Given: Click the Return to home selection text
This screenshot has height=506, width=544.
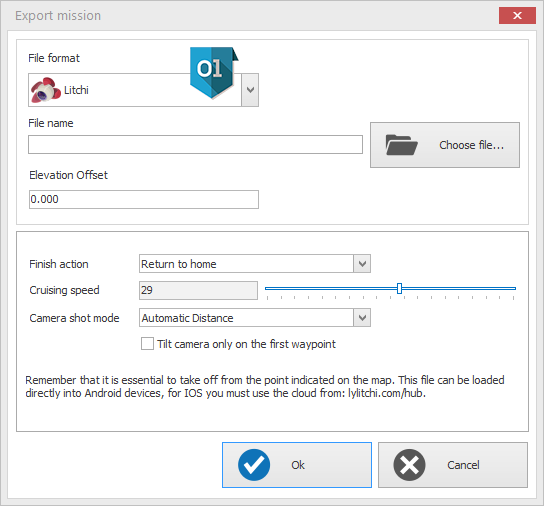Looking at the screenshot, I should pos(179,264).
